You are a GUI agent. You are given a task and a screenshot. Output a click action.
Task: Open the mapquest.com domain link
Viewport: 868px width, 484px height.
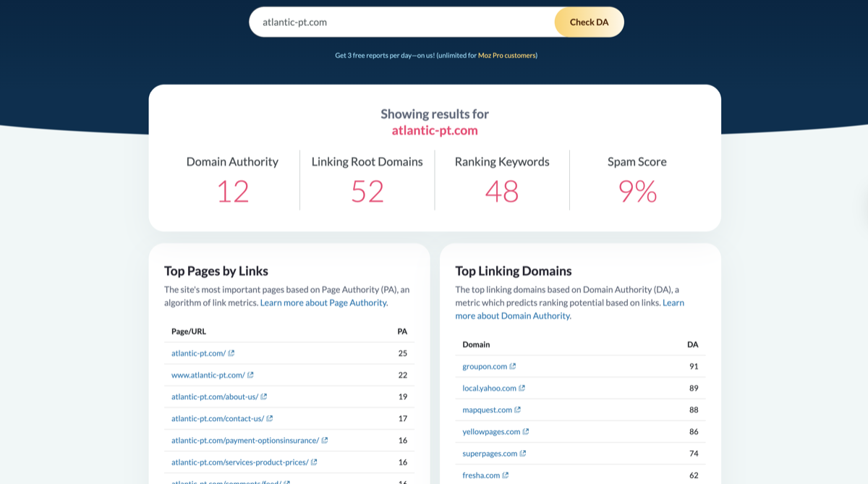(x=488, y=409)
